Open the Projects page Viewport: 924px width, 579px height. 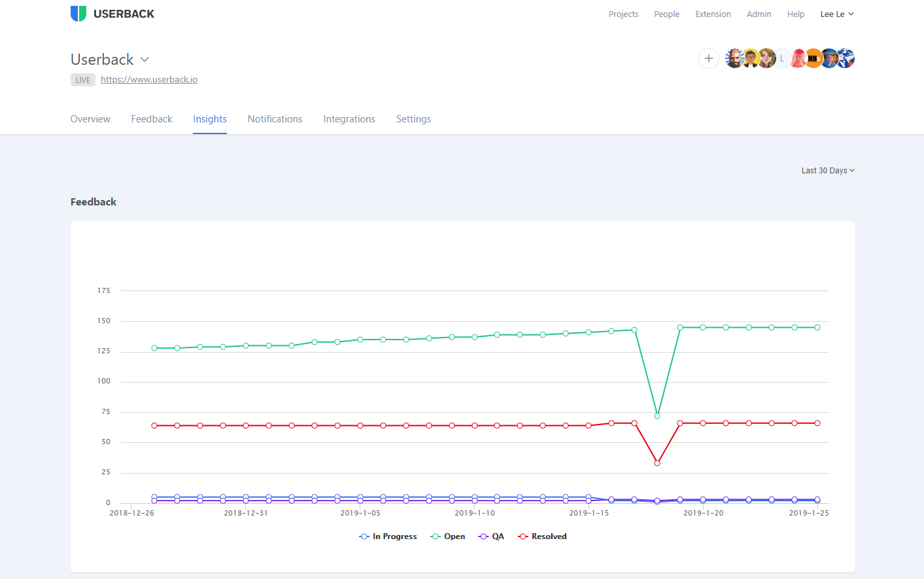click(x=623, y=14)
